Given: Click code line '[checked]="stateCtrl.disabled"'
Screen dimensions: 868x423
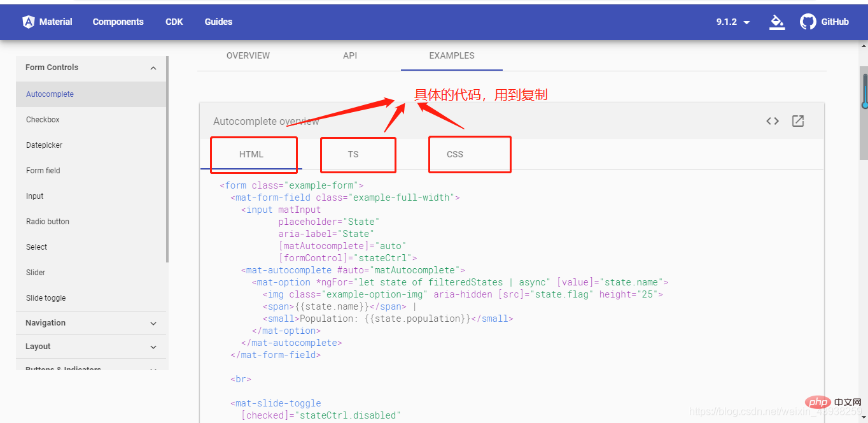Looking at the screenshot, I should 321,415.
